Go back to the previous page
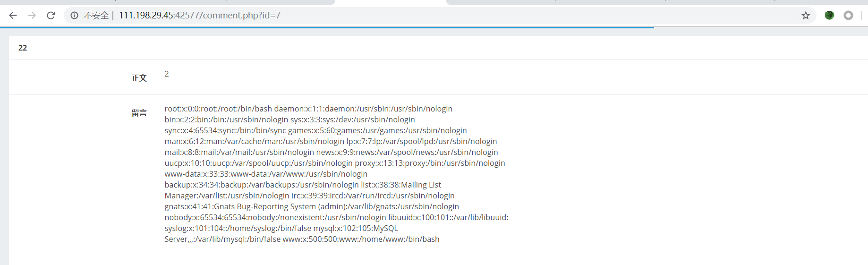868x265 pixels. coord(13,16)
